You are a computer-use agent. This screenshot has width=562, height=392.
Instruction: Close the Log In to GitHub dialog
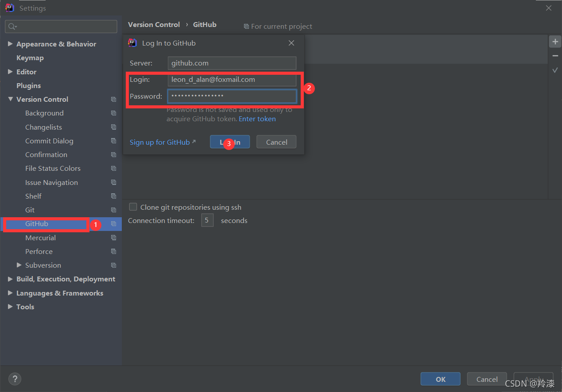coord(291,43)
